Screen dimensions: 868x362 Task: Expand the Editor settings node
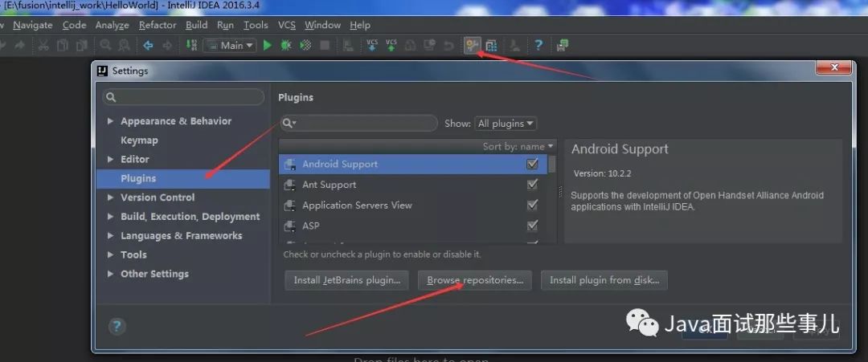tap(111, 159)
